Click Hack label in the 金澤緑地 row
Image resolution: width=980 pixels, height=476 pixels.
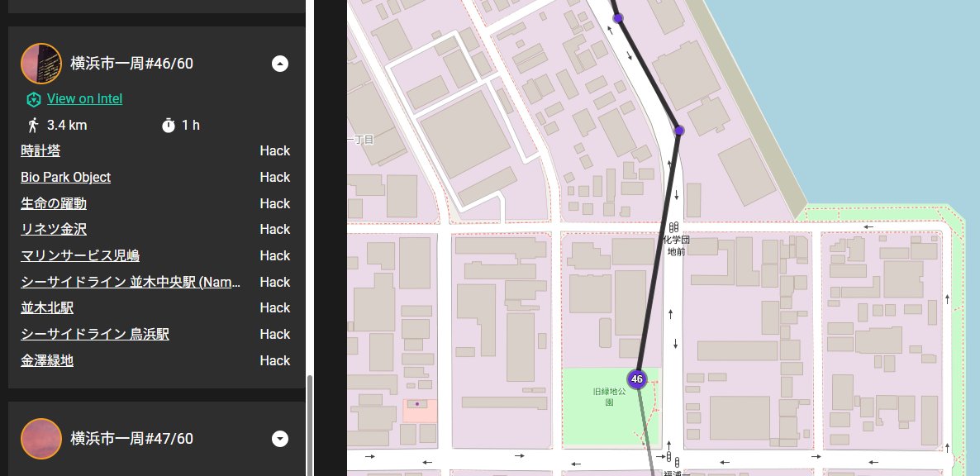tap(275, 360)
